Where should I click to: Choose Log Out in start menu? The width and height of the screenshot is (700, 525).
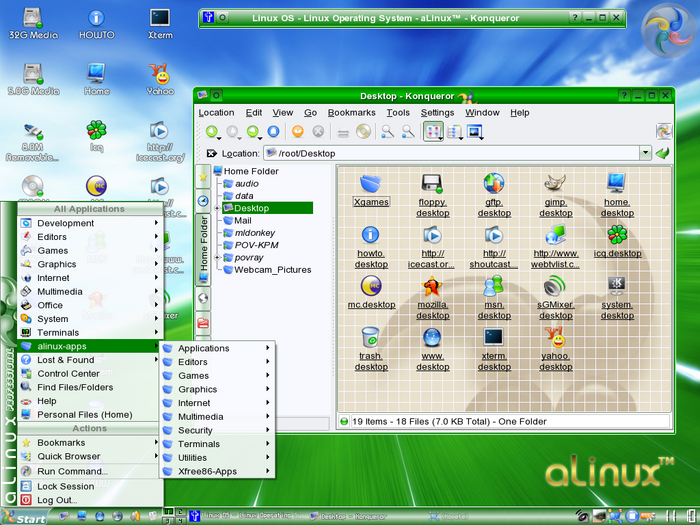[89, 500]
